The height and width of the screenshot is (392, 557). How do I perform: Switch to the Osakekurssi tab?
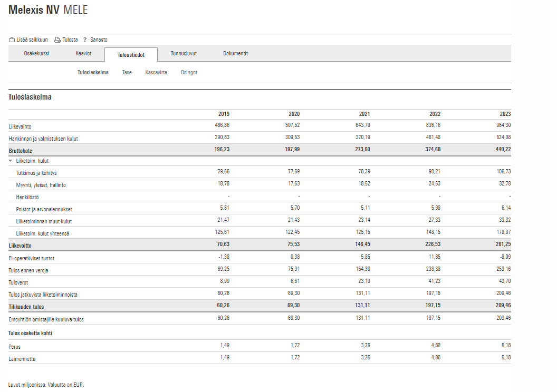coord(36,54)
